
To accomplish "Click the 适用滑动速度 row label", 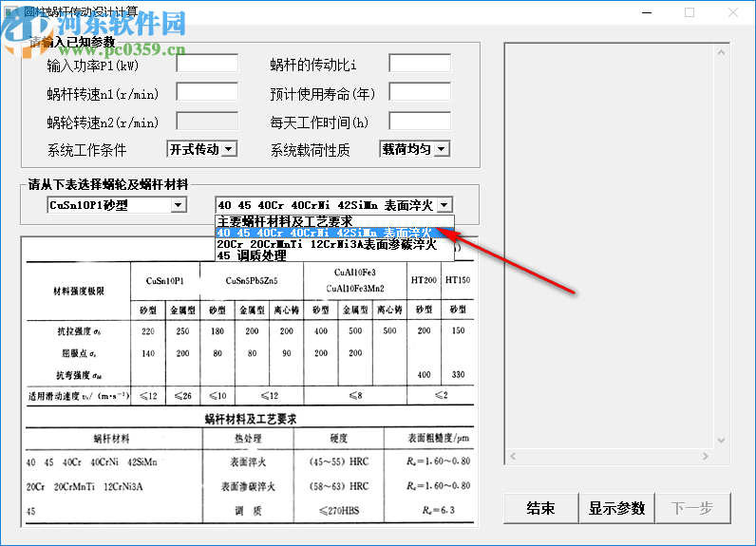I will pos(79,396).
